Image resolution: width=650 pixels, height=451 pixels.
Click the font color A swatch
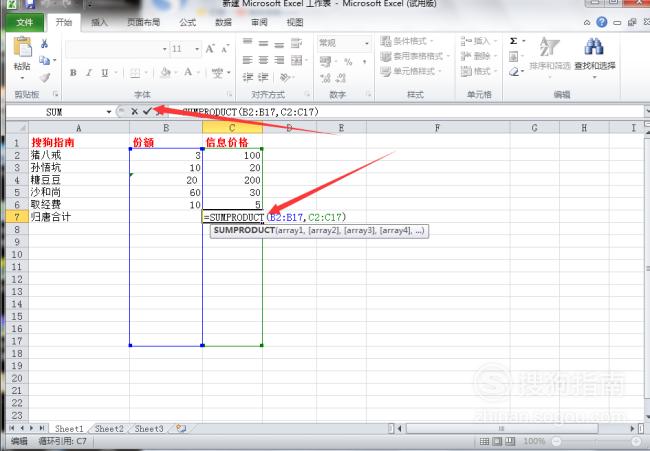(x=188, y=73)
